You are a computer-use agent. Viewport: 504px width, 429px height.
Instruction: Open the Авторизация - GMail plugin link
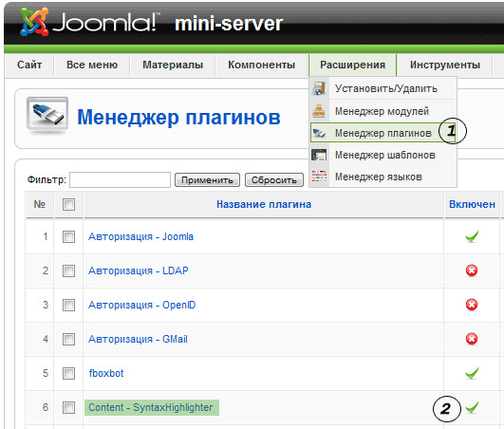point(138,339)
